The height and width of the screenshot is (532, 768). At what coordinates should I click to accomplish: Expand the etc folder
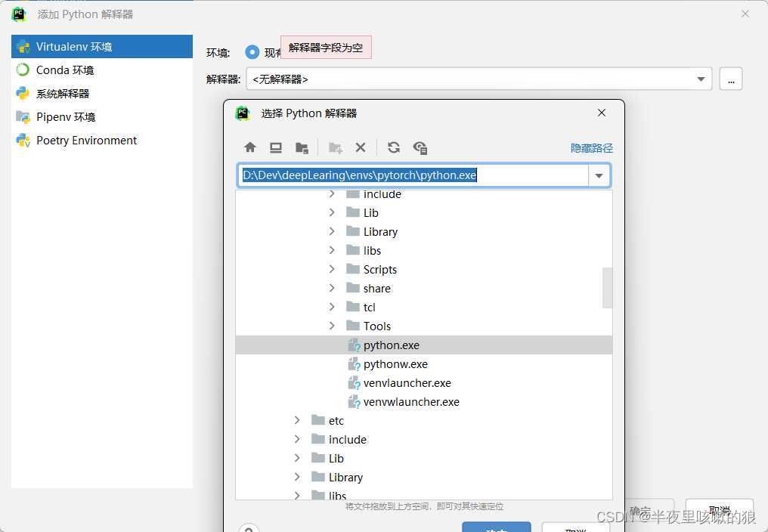(x=297, y=420)
